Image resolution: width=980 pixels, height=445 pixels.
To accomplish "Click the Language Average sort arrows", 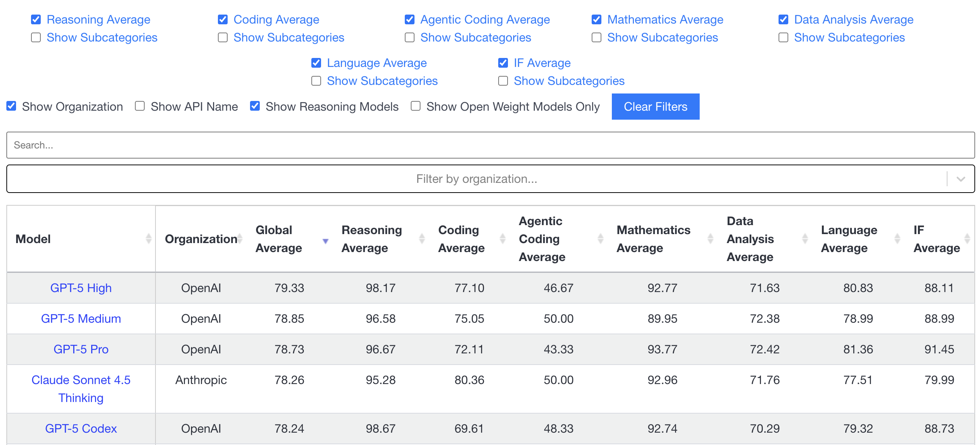I will click(x=897, y=239).
